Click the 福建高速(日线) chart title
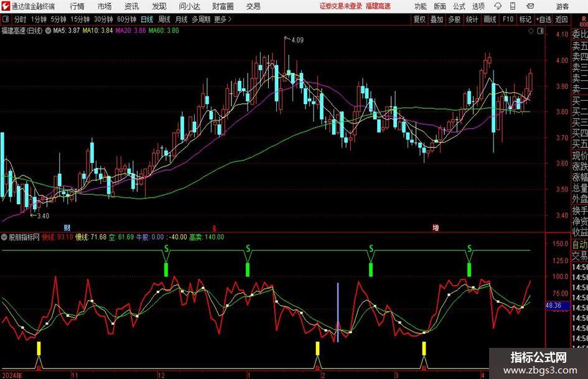The width and height of the screenshot is (588, 379). point(22,30)
